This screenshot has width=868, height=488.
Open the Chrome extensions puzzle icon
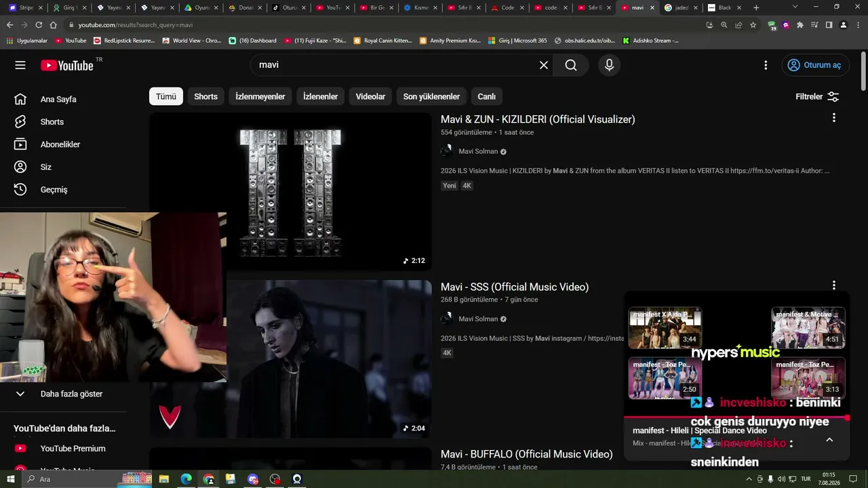tap(800, 25)
